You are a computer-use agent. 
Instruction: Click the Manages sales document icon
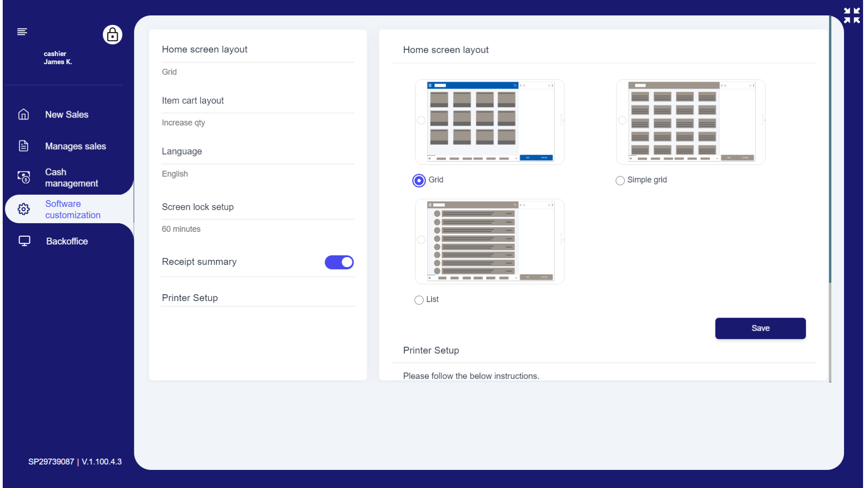click(24, 146)
